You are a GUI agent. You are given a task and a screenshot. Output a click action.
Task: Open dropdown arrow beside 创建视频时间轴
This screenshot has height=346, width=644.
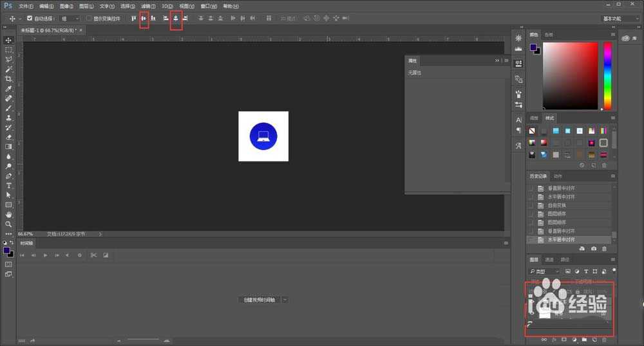pyautogui.click(x=285, y=300)
